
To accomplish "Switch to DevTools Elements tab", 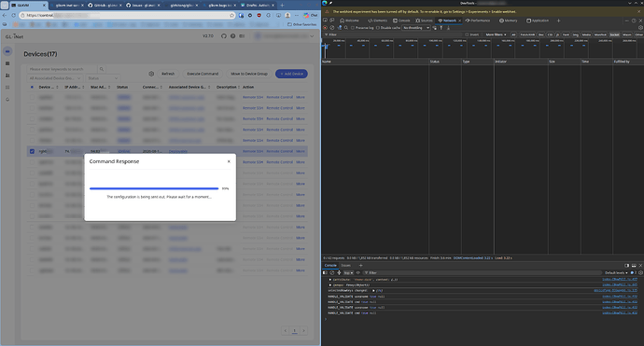I will [x=377, y=21].
